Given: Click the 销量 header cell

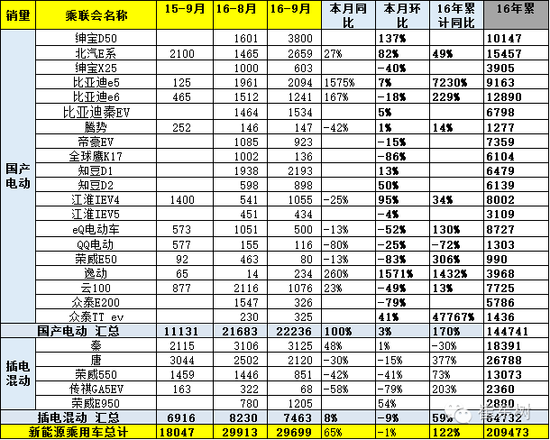Looking at the screenshot, I should pyautogui.click(x=18, y=15).
